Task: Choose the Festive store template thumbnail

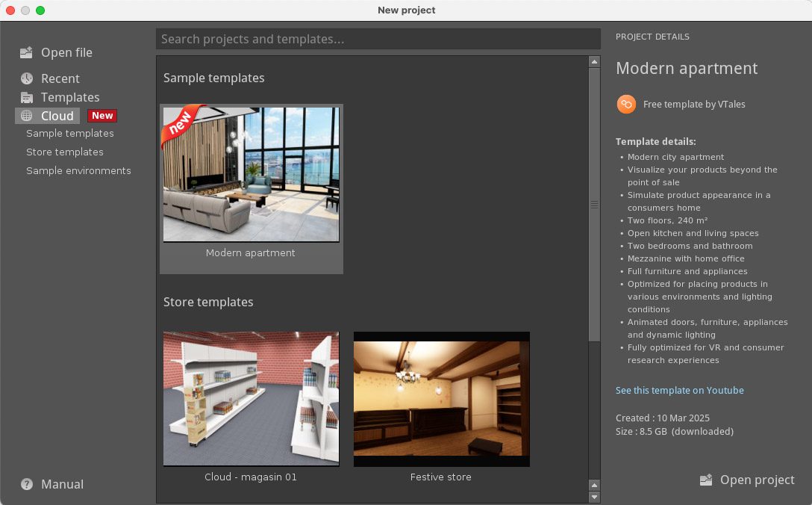Action: click(x=441, y=399)
